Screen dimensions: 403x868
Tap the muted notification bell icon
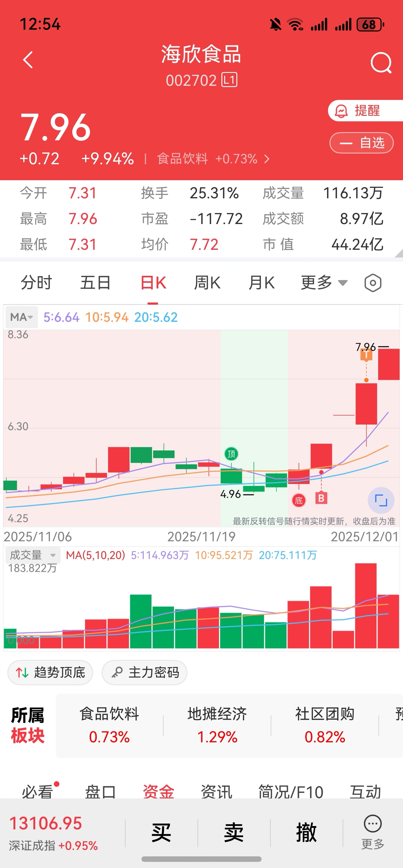(x=275, y=25)
